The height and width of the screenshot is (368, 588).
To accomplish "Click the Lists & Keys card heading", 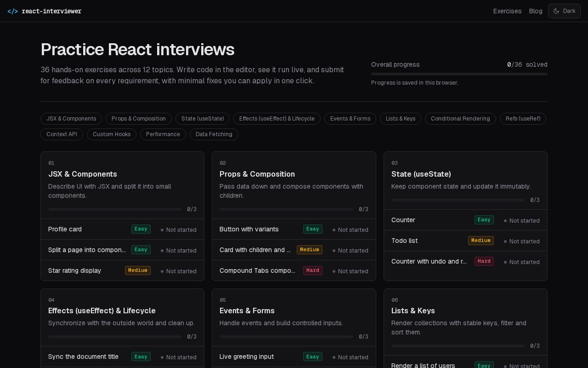I will pos(413,310).
